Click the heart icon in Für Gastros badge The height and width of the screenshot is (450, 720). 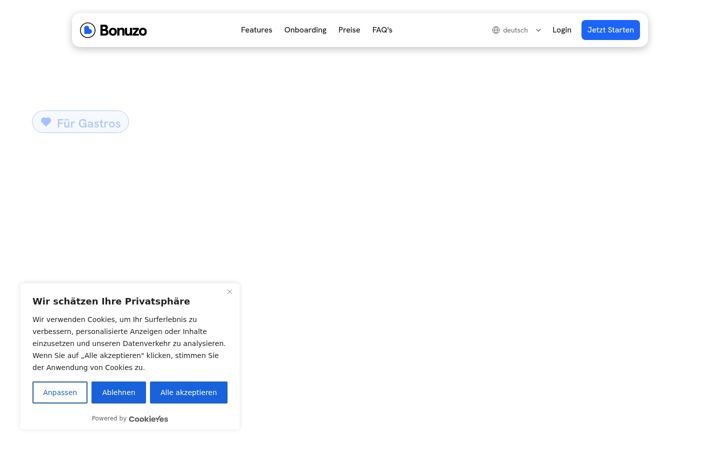click(x=46, y=122)
